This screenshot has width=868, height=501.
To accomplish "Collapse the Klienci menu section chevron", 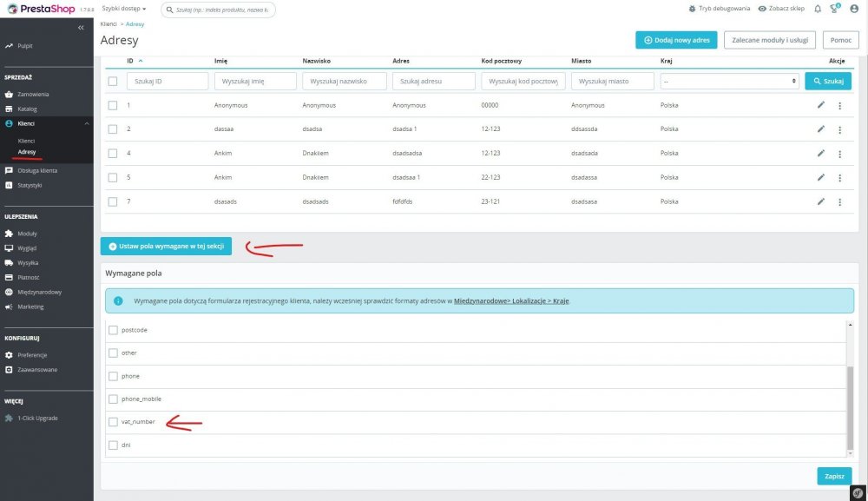I will (x=87, y=123).
